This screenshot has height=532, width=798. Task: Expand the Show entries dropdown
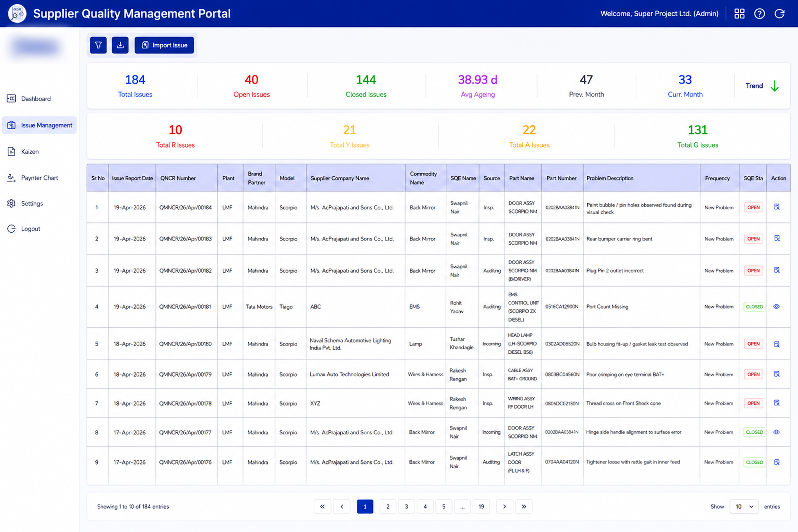[x=744, y=507]
